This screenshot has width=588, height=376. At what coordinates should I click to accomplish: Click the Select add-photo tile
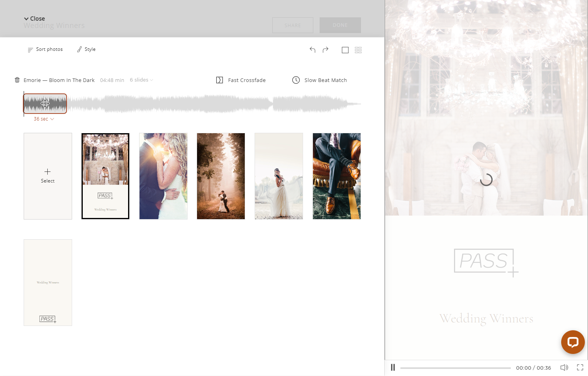click(48, 176)
